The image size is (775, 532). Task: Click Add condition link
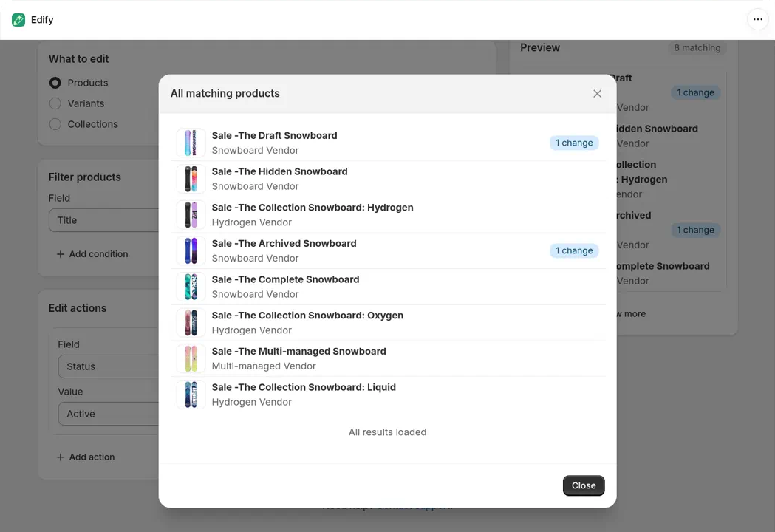tap(92, 253)
